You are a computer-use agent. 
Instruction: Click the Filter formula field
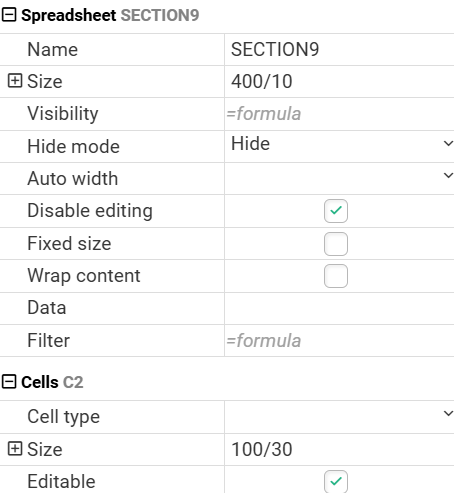coord(339,340)
